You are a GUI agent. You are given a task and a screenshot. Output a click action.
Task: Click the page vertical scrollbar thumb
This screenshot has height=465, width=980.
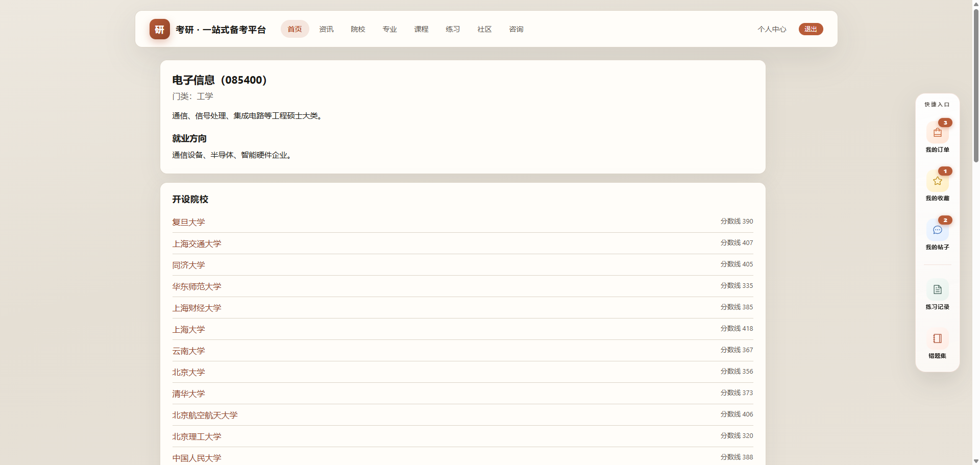click(976, 85)
